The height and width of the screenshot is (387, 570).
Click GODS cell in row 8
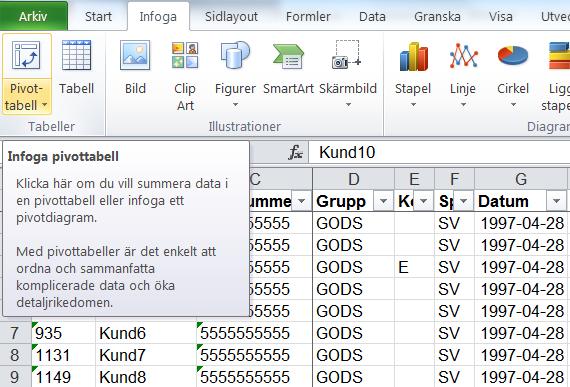354,355
